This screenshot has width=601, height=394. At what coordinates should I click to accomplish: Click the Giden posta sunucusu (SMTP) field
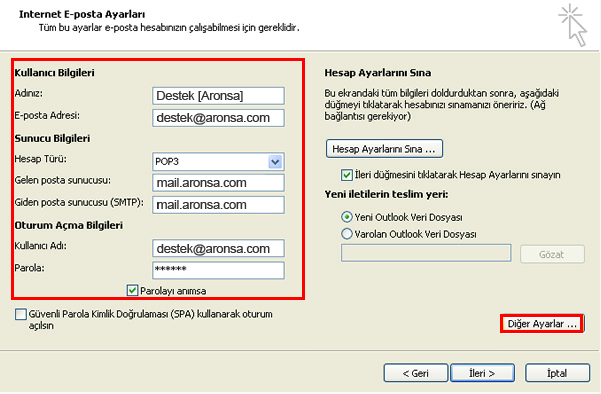[218, 205]
